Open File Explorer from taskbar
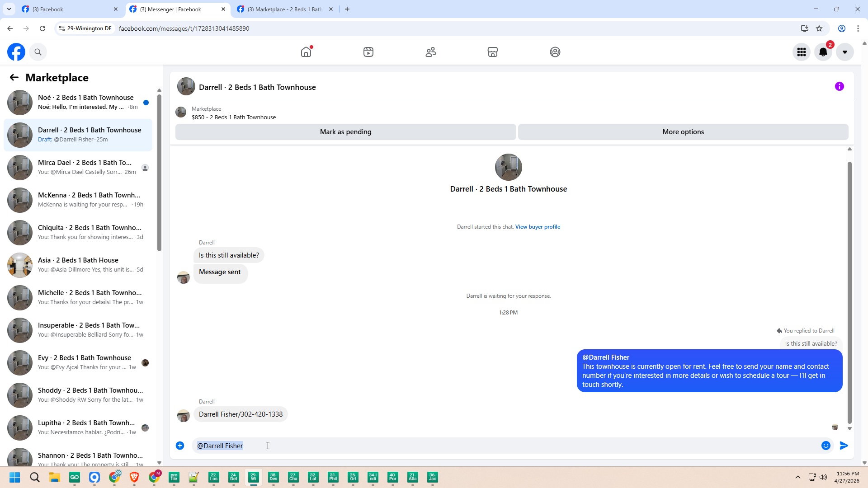This screenshot has width=868, height=488. point(55,477)
